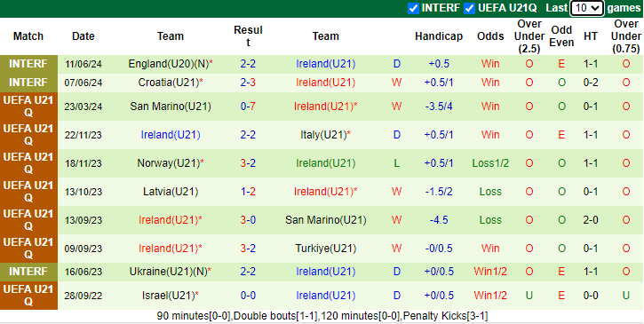Open Ireland(U21) in the 09/09/23 row

171,249
